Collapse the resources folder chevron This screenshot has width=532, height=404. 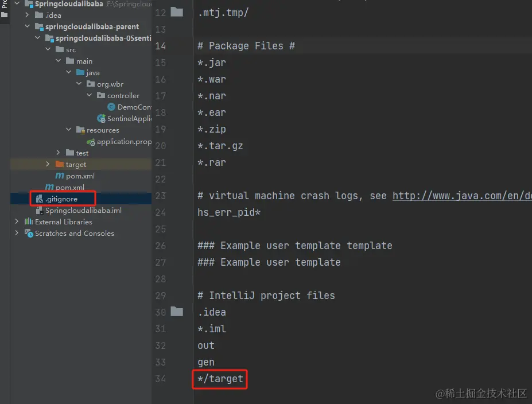[x=69, y=130]
